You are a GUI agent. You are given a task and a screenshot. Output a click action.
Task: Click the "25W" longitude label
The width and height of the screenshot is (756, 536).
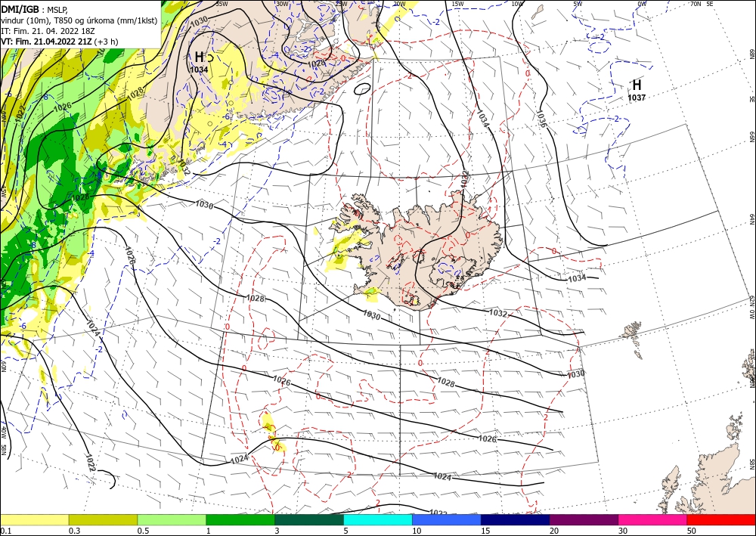341,3
